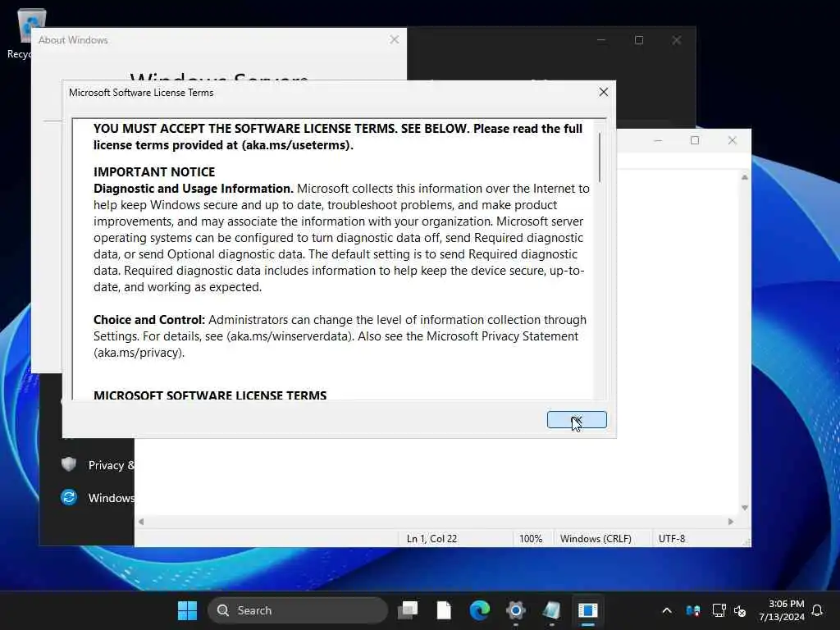Close the Notepad window
Screen dimensions: 840x630
(x=733, y=140)
